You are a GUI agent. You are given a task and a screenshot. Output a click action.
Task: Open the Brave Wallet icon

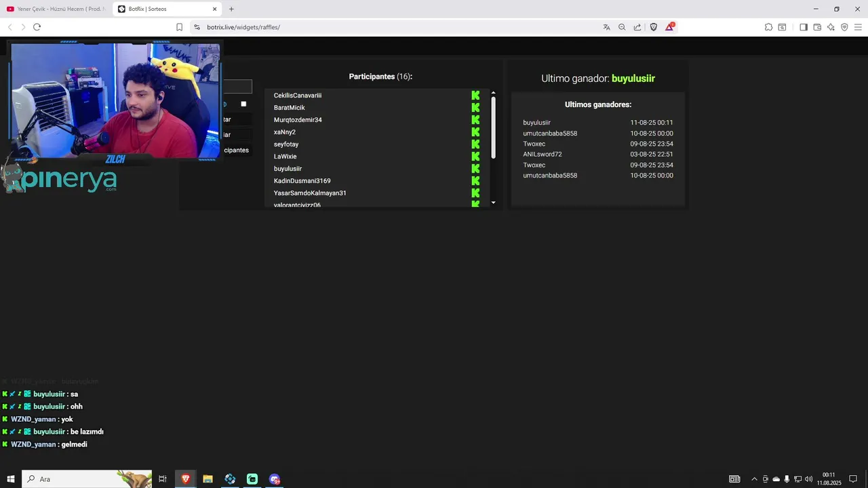pyautogui.click(x=817, y=27)
